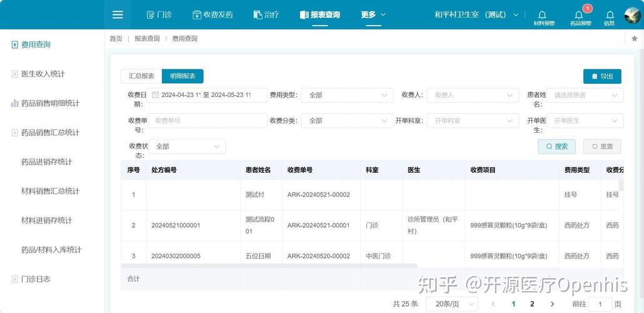
Task: Switch to 明细报表 tab
Action: tap(183, 76)
